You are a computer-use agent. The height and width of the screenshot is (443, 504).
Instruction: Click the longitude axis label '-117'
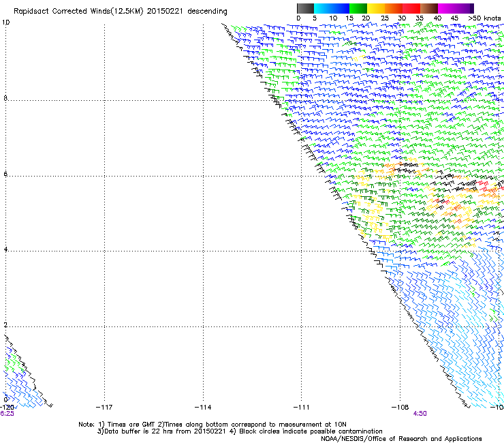[x=104, y=408]
